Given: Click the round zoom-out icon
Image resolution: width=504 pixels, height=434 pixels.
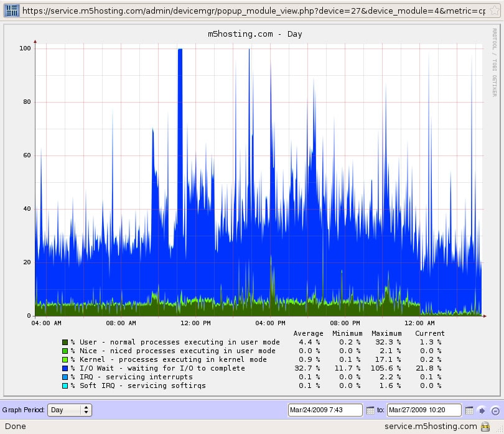Looking at the screenshot, I should coord(495,410).
